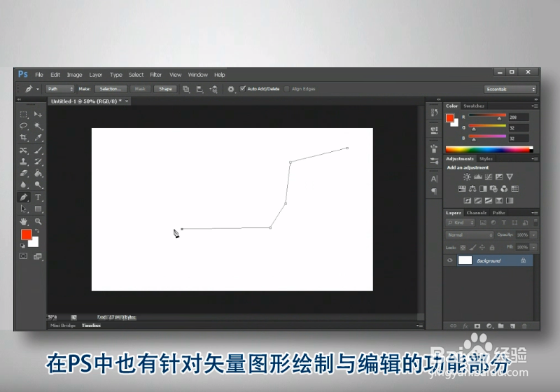Screen dimensions: 560x392
Task: Open Color panel flyout menu
Action: (535, 106)
